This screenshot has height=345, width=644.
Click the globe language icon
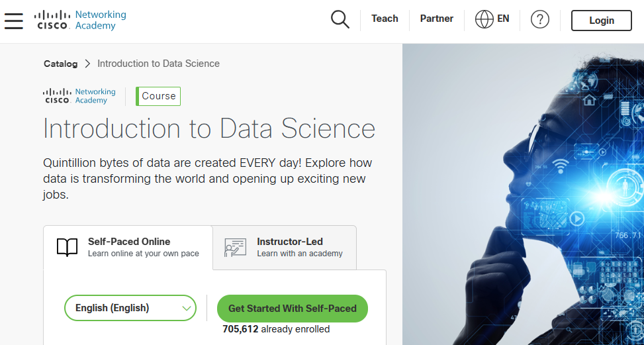point(484,20)
